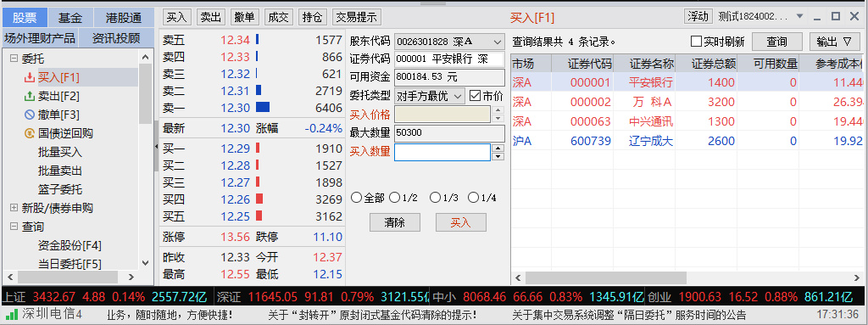Screen dimensions: 868x325
Task: Click the cancel-order icon beside 撤单[F3]
Action: tap(30, 115)
